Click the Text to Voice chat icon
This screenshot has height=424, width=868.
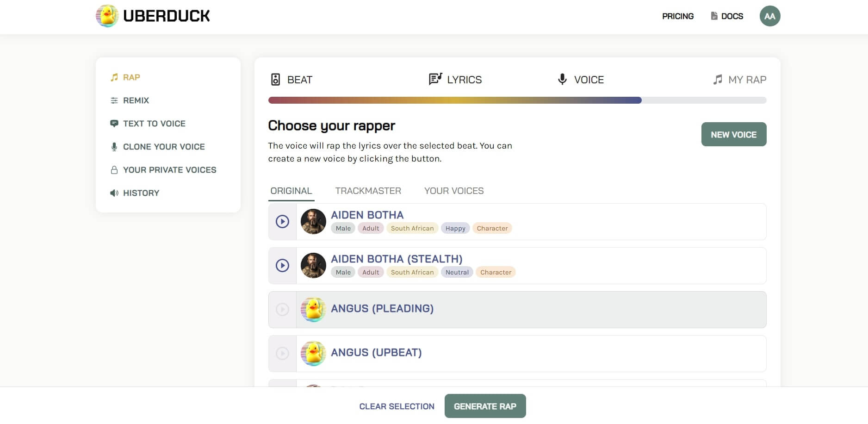[114, 124]
